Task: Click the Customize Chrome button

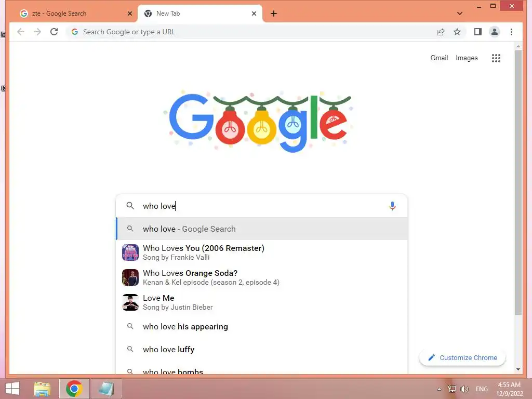Action: (462, 357)
